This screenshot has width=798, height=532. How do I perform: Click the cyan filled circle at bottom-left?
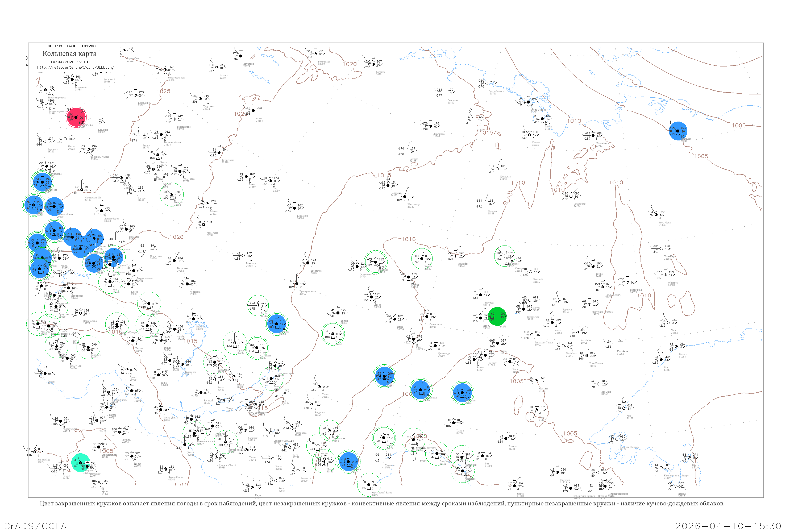click(x=81, y=463)
